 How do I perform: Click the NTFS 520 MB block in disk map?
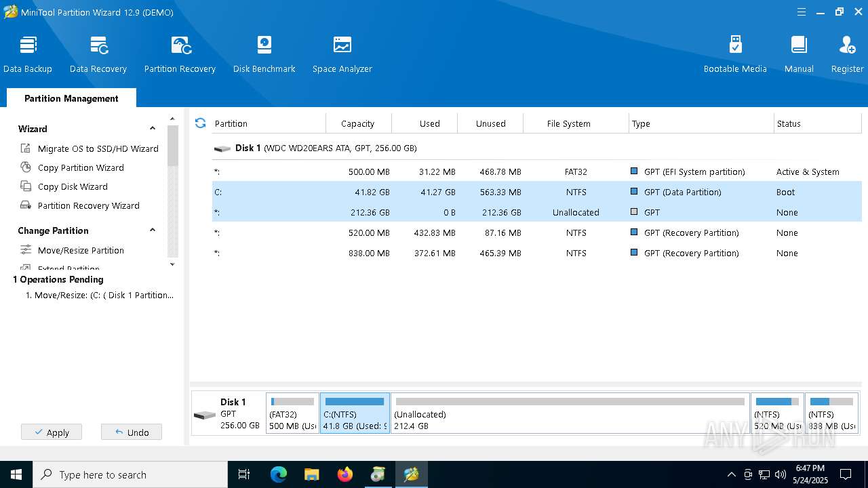click(777, 413)
